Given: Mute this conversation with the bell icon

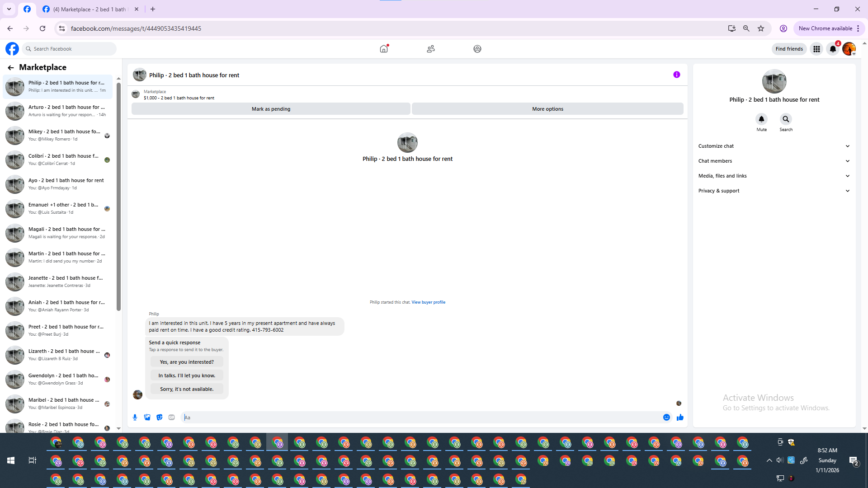Looking at the screenshot, I should [761, 119].
